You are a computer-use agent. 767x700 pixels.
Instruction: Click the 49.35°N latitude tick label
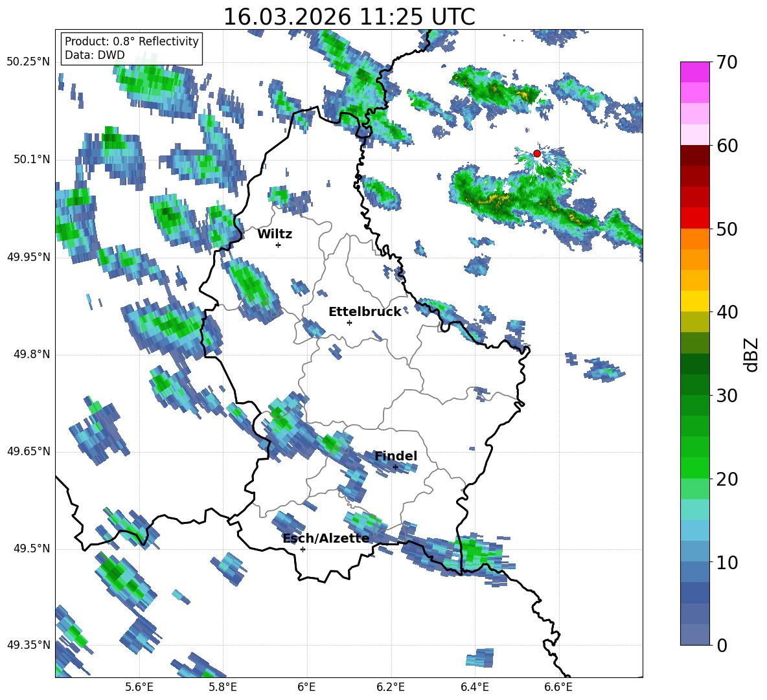[x=29, y=645]
